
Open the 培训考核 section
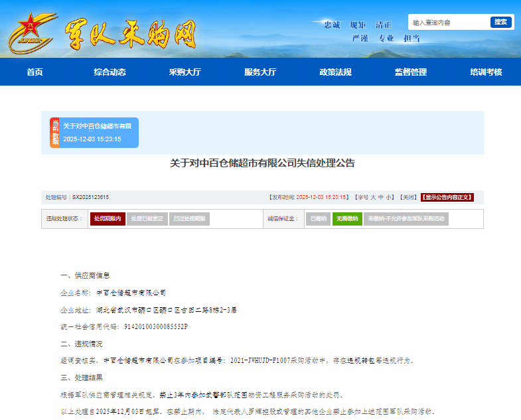[x=486, y=72]
